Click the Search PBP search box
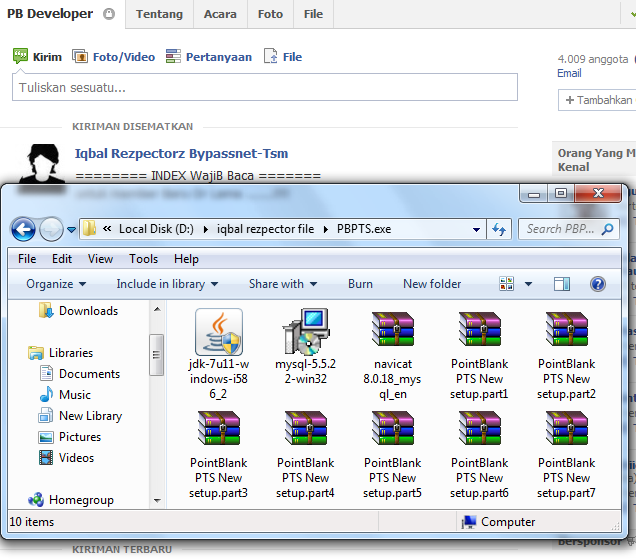Image resolution: width=636 pixels, height=559 pixels. 569,229
